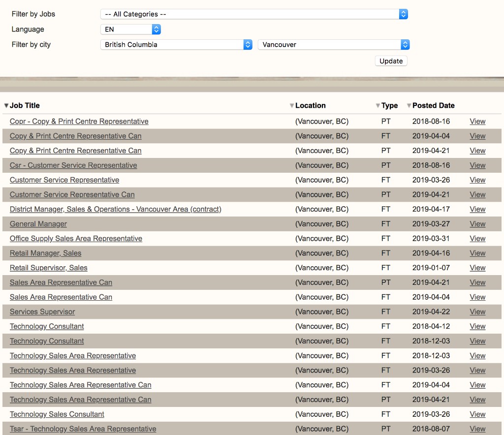Expand the British Columbia province dropdown
Image resolution: width=504 pixels, height=435 pixels.
pyautogui.click(x=176, y=45)
